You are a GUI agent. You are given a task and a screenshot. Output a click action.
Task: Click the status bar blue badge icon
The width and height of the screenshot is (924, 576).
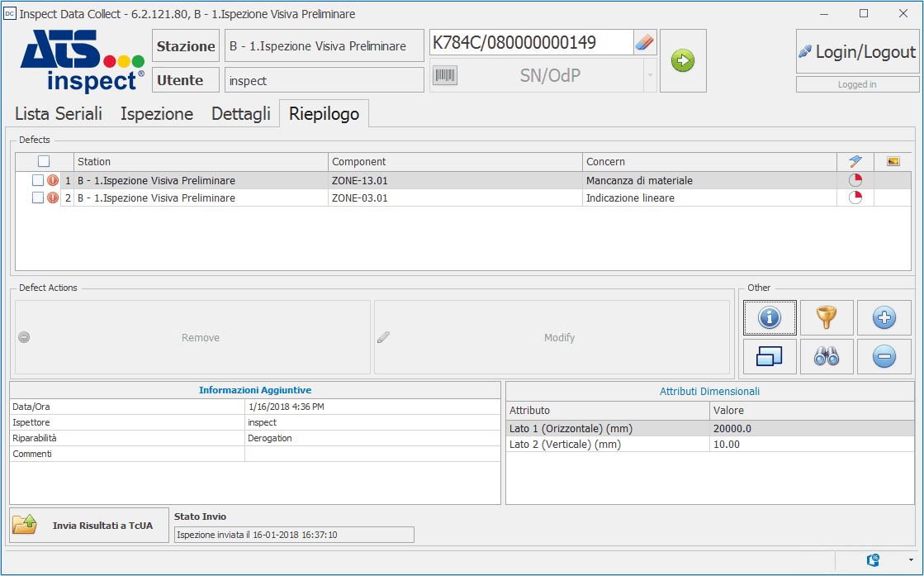[873, 559]
